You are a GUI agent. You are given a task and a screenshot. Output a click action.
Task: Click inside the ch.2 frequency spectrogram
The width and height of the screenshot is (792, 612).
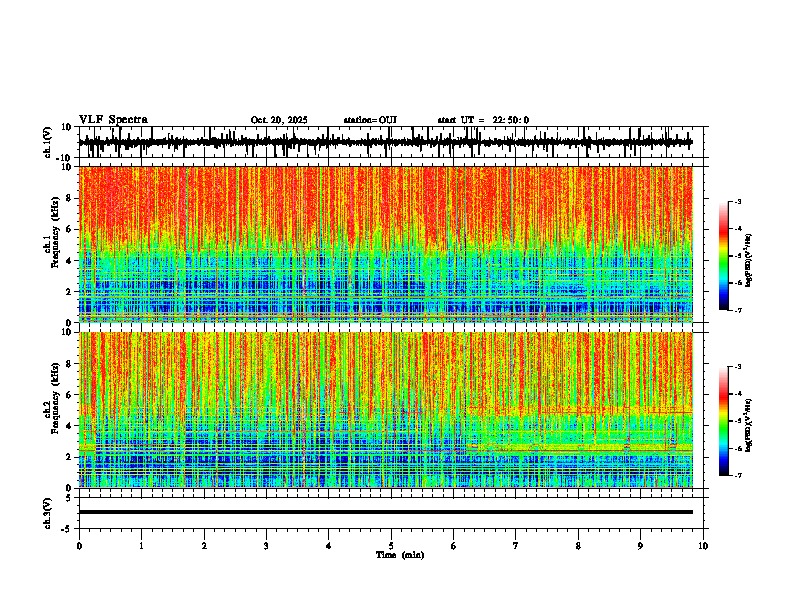385,410
